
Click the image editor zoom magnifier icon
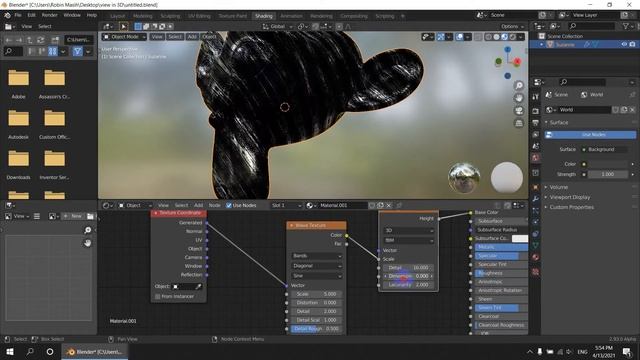pyautogui.click(x=87, y=230)
